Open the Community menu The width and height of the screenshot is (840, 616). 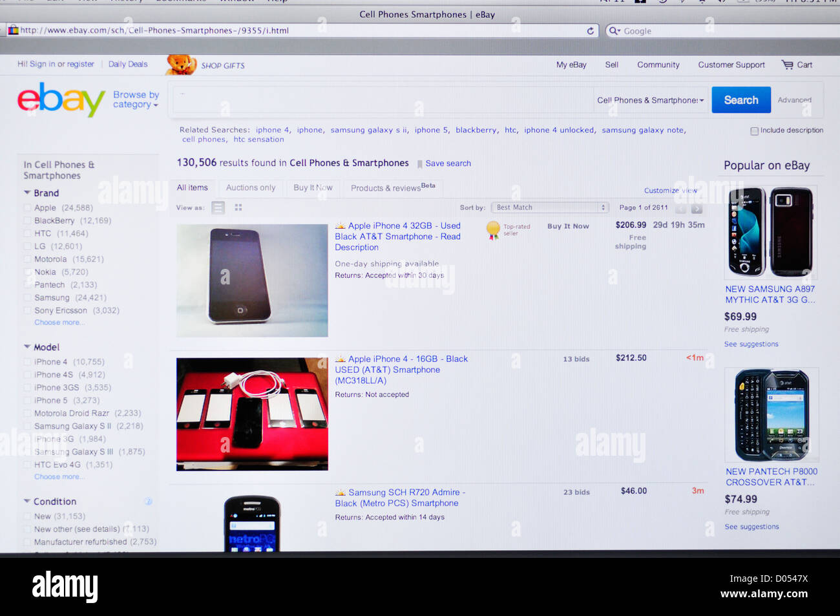coord(658,65)
